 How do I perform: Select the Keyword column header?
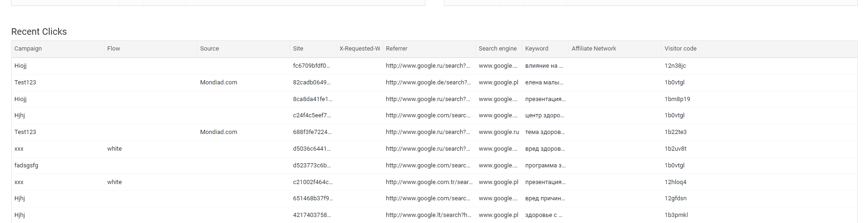pyautogui.click(x=537, y=49)
